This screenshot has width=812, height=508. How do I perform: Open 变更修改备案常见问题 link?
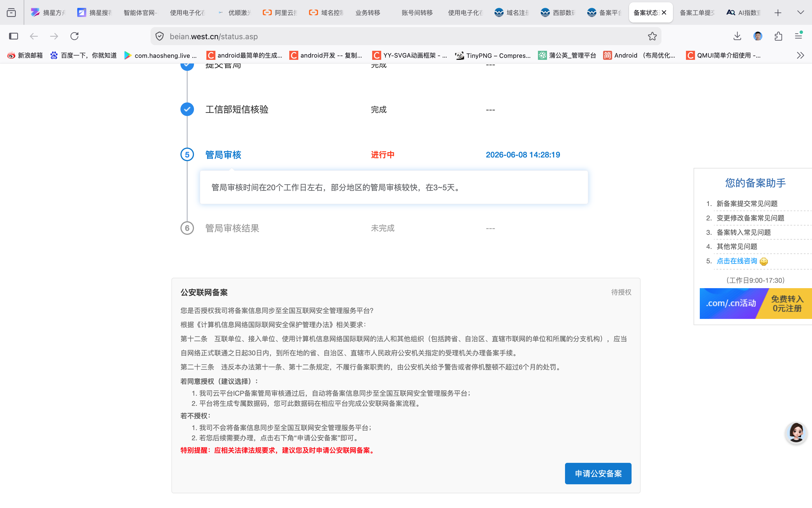tap(750, 218)
